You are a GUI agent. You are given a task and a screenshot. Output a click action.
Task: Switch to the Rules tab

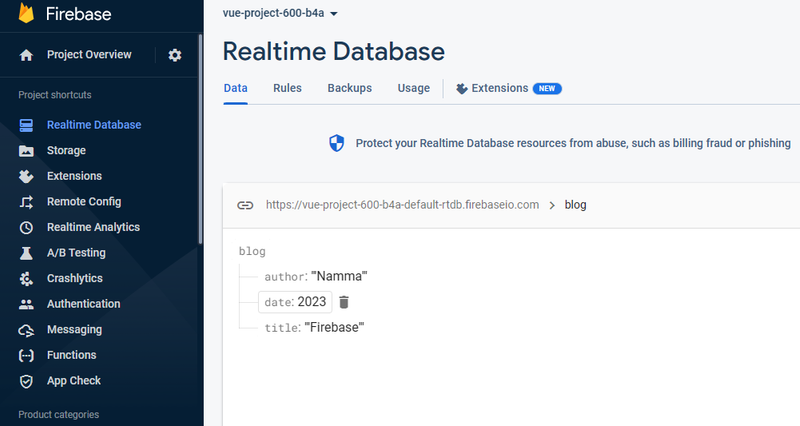(x=287, y=88)
